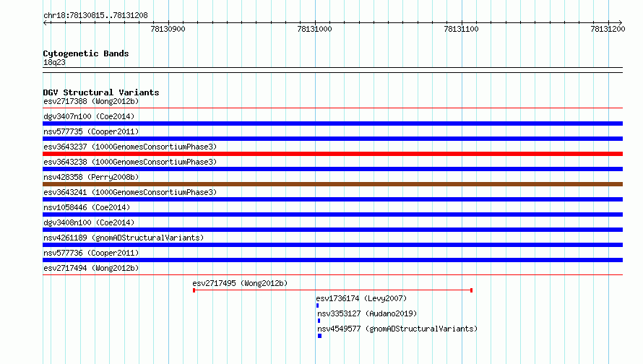Select the blue bar for nsv4261189
The width and height of the screenshot is (643, 364).
pyautogui.click(x=332, y=245)
